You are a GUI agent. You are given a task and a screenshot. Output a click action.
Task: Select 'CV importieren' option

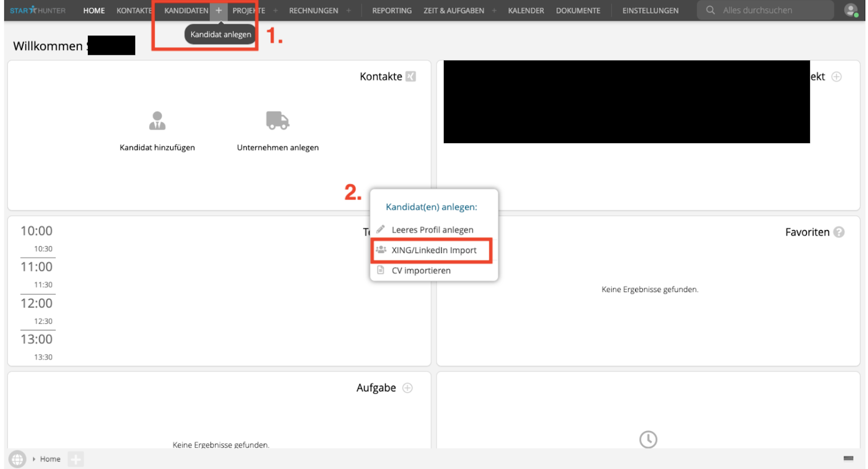coord(421,271)
